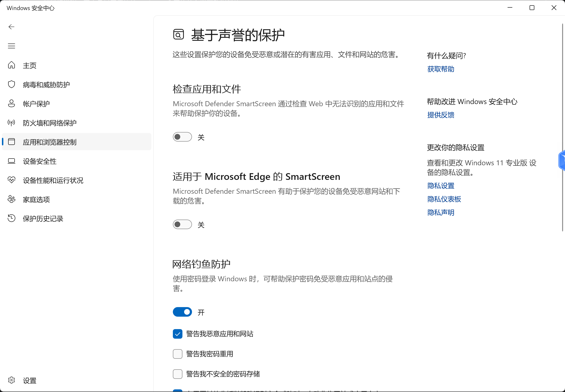The width and height of the screenshot is (565, 392).
Task: Check 警告我不安全的密码存储 checkbox
Action: point(177,374)
